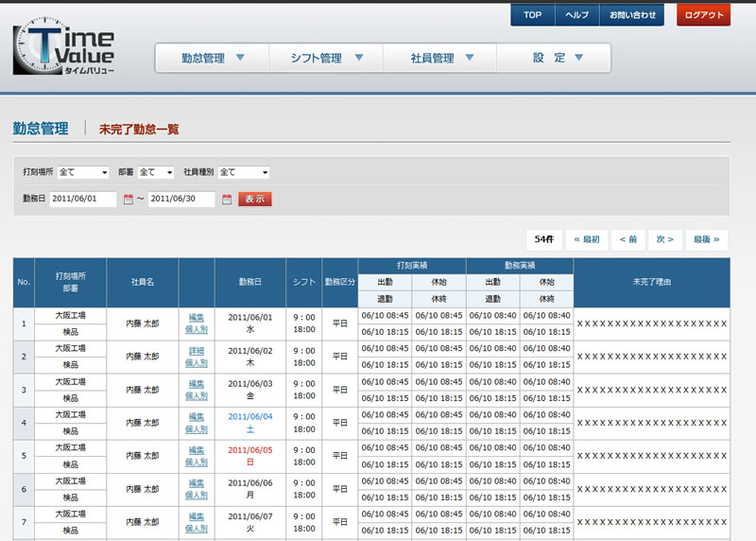Focus the end date field 2011/06/30

coord(181,199)
